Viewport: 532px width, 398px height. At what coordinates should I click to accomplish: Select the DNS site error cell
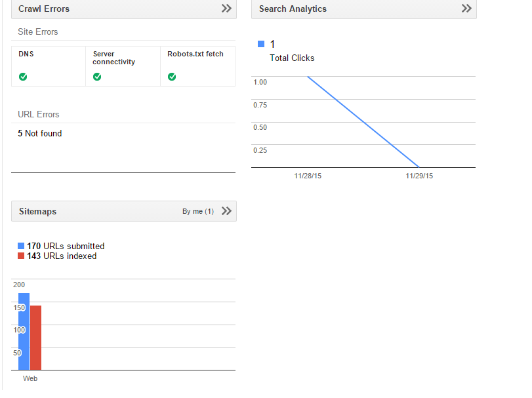48,66
